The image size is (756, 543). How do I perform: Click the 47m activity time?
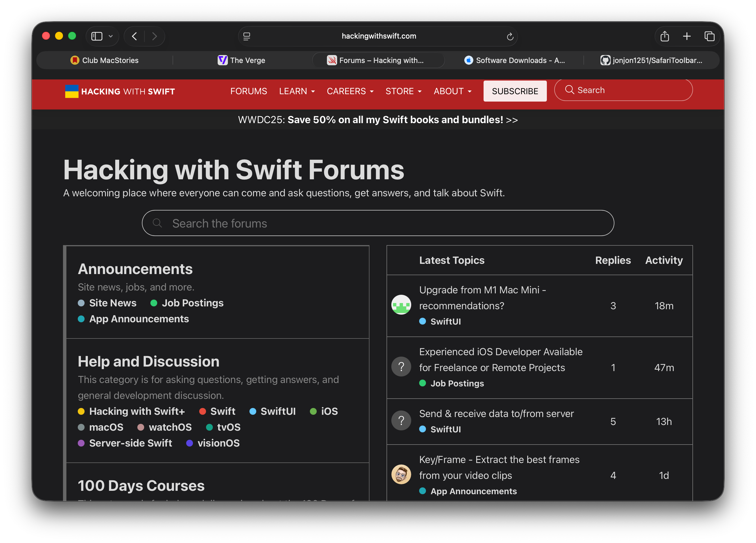664,367
